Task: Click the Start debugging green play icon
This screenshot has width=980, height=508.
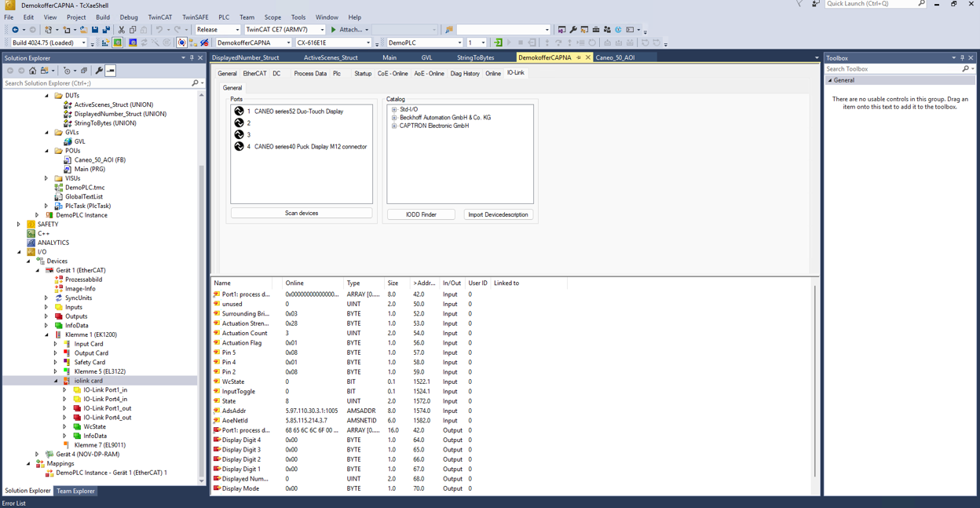Action: (334, 30)
